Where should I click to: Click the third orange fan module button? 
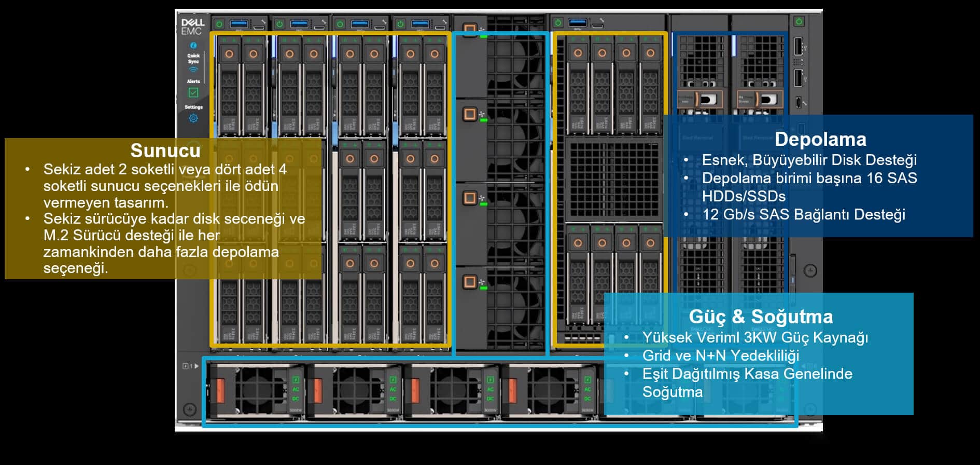(x=470, y=198)
